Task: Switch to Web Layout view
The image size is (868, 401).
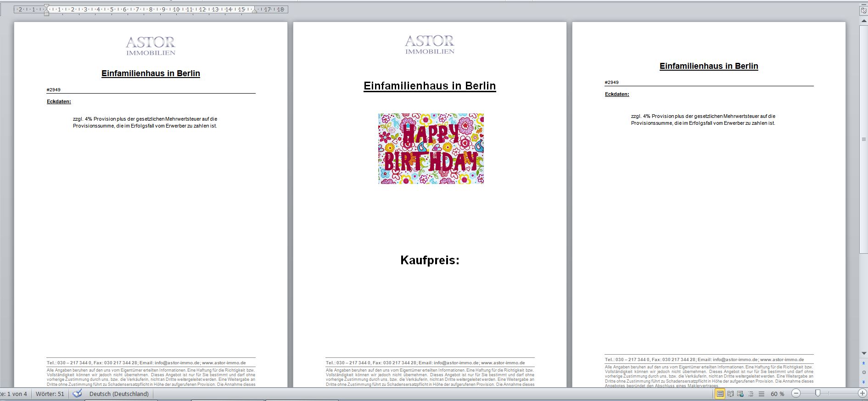Action: pos(740,394)
